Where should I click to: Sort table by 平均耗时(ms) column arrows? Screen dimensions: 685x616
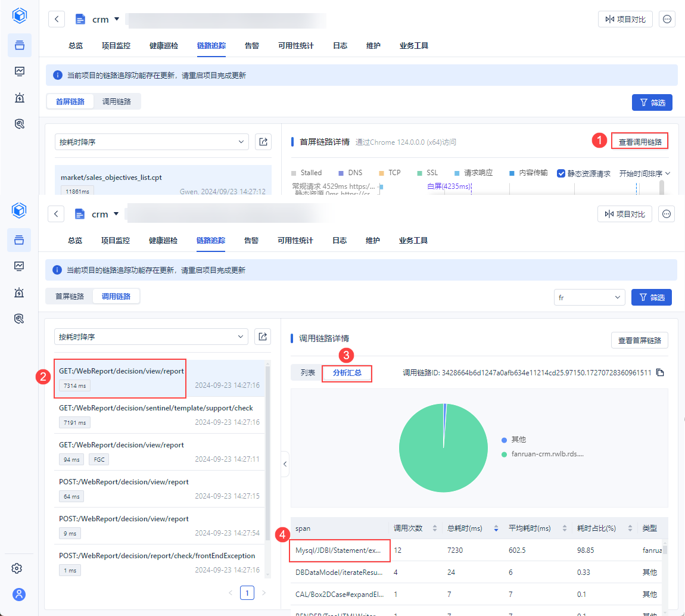coord(561,528)
